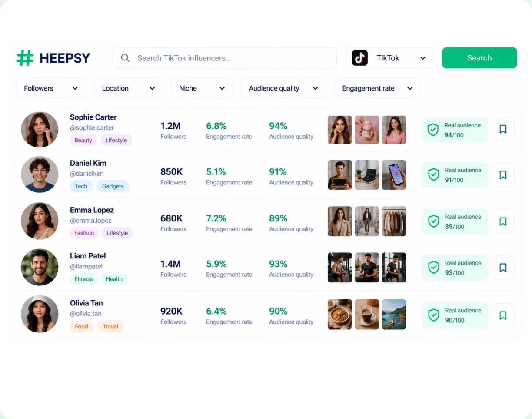Click the TikTok logo icon
The width and height of the screenshot is (532, 419).
(359, 58)
